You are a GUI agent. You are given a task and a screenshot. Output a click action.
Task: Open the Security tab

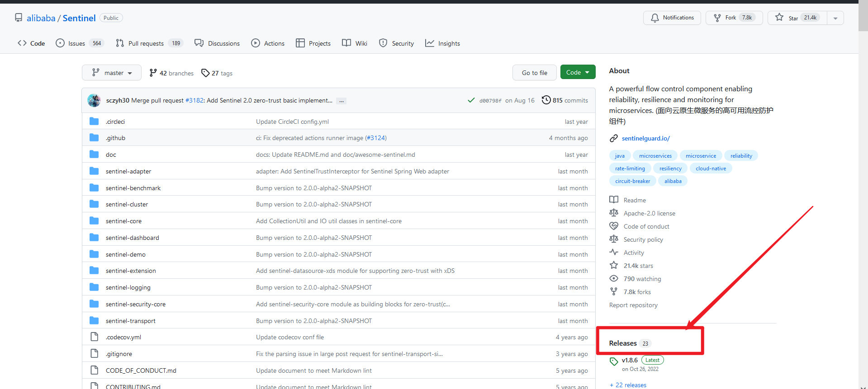(396, 43)
